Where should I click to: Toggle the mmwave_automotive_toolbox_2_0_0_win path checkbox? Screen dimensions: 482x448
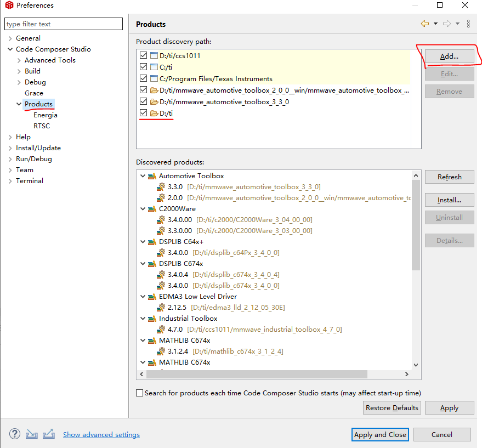pos(143,90)
